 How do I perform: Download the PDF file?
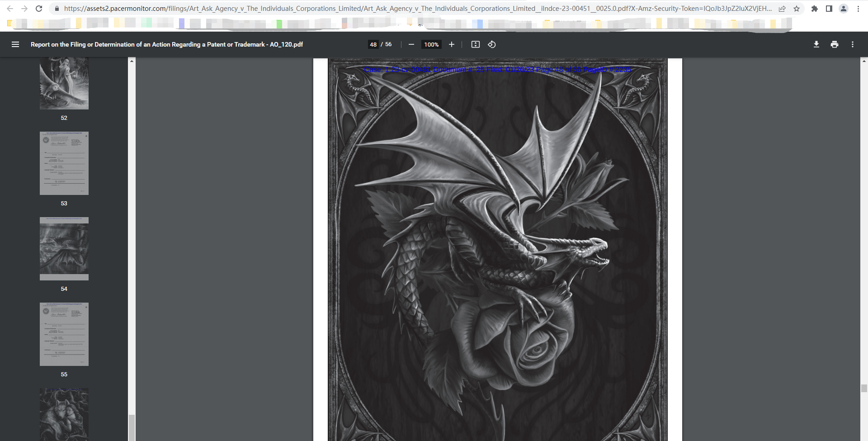click(x=816, y=44)
